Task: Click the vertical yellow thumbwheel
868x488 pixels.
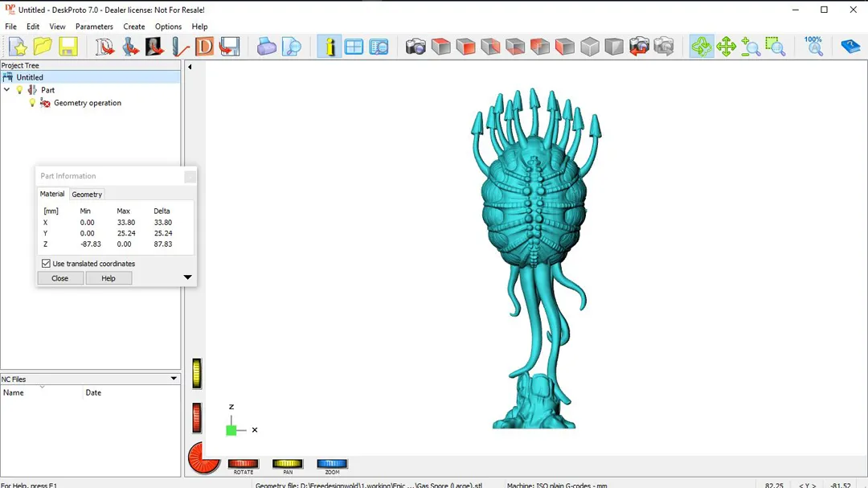Action: pos(197,373)
